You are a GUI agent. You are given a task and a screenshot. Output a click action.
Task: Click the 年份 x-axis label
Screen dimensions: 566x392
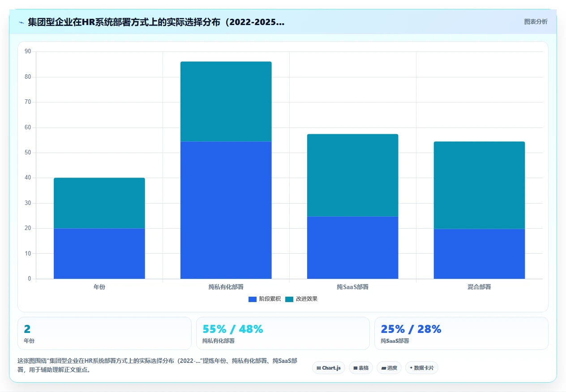(x=99, y=287)
